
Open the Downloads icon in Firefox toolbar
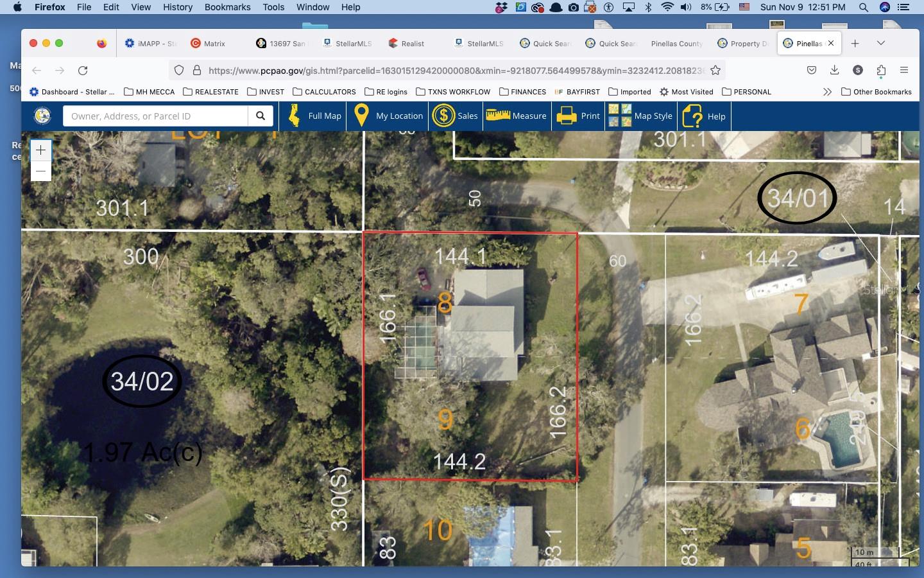click(834, 70)
